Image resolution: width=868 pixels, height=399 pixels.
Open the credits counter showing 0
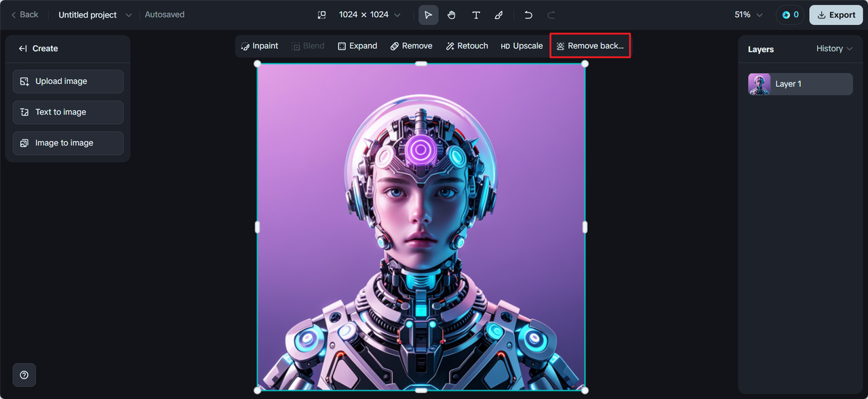coord(790,15)
